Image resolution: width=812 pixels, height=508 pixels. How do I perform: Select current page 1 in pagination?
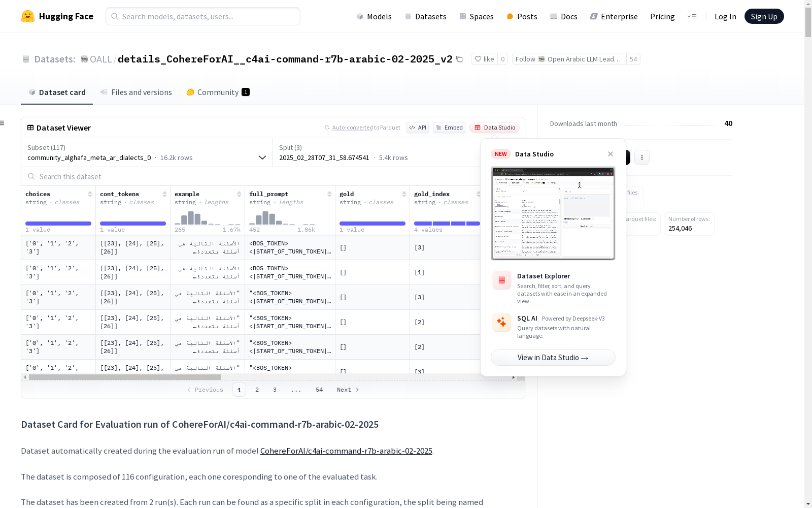[x=239, y=390]
